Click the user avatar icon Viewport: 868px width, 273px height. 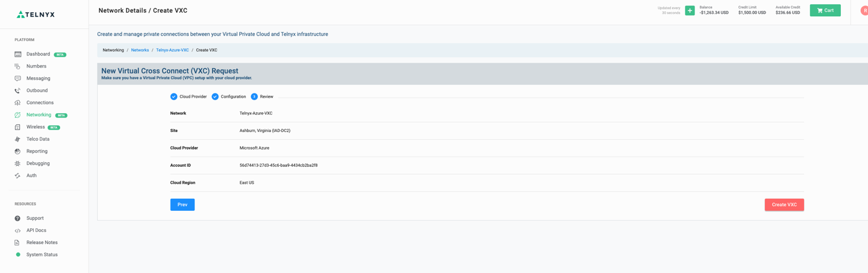[864, 10]
